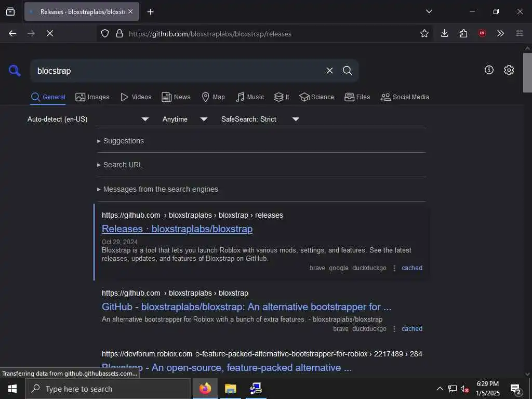Open the Windows Start menu
Viewport: 532px width, 399px height.
coord(12,389)
